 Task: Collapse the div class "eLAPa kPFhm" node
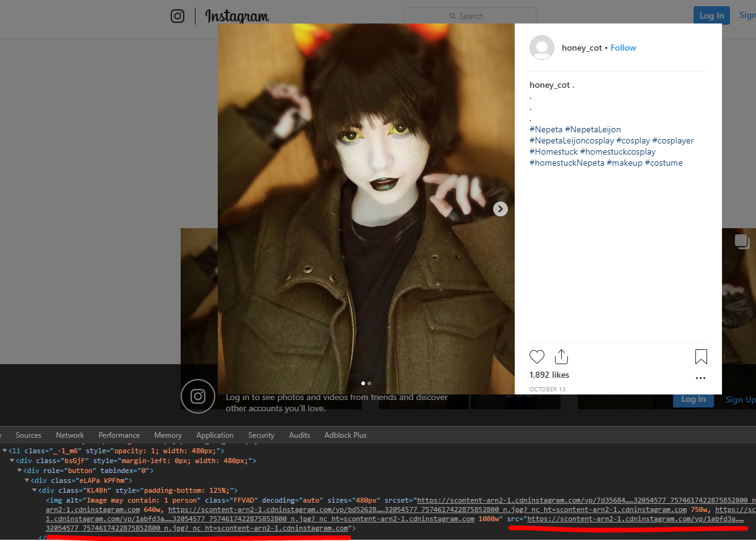pyautogui.click(x=27, y=480)
